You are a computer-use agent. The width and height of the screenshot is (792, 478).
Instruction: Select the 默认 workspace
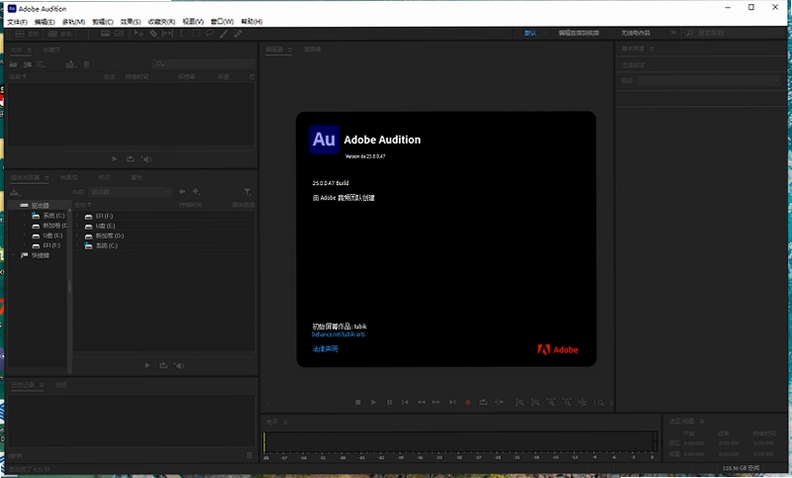(530, 33)
